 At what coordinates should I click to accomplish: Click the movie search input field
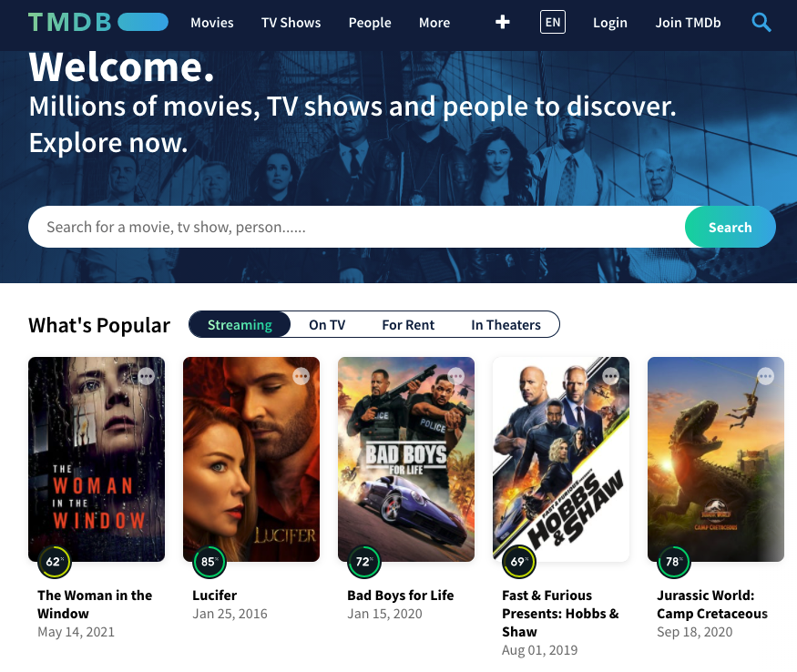[x=355, y=227]
